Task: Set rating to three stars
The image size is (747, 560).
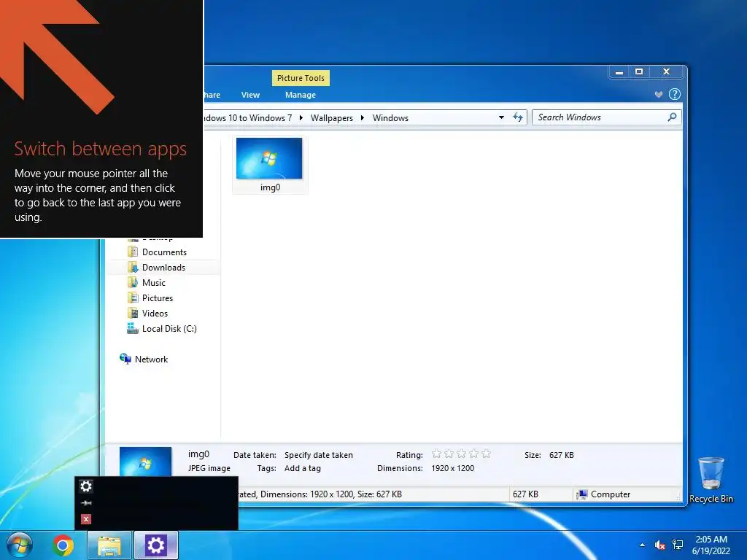Action: click(x=461, y=454)
